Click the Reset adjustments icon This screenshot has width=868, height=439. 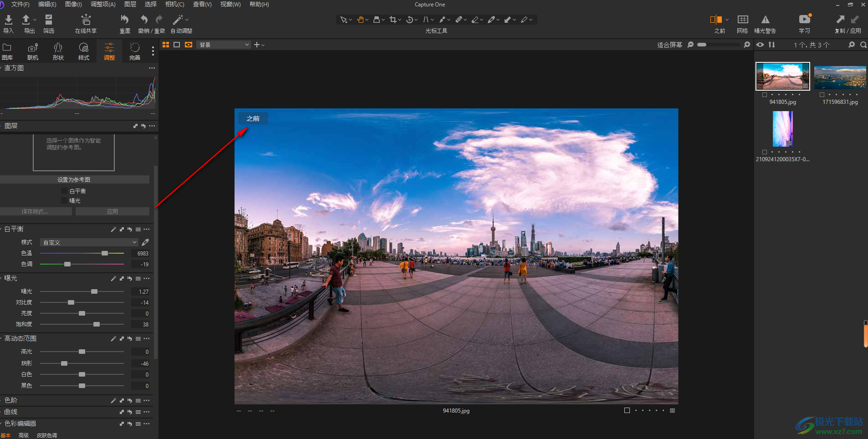point(124,20)
